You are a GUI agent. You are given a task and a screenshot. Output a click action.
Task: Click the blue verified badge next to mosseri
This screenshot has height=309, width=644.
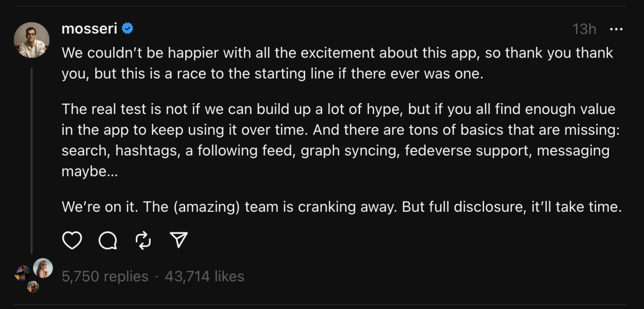[x=128, y=28]
